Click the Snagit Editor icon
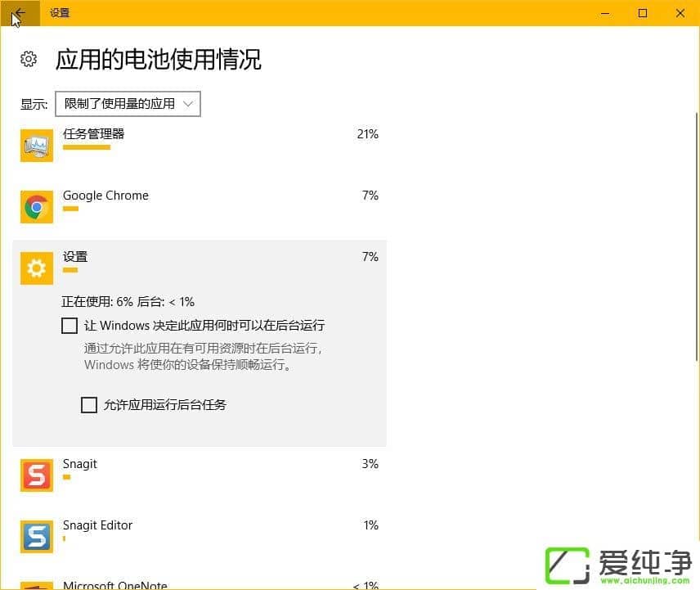Screen dimensions: 700x590 pos(36,536)
